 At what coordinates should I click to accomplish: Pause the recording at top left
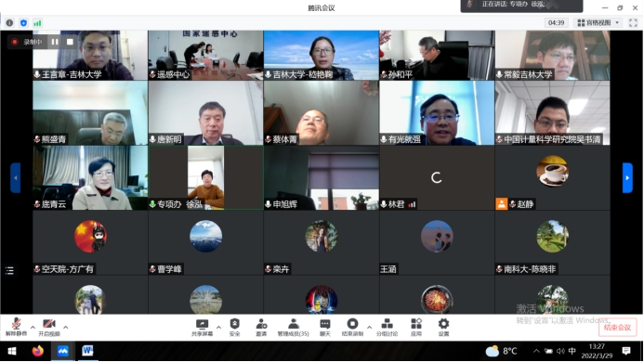coord(55,42)
